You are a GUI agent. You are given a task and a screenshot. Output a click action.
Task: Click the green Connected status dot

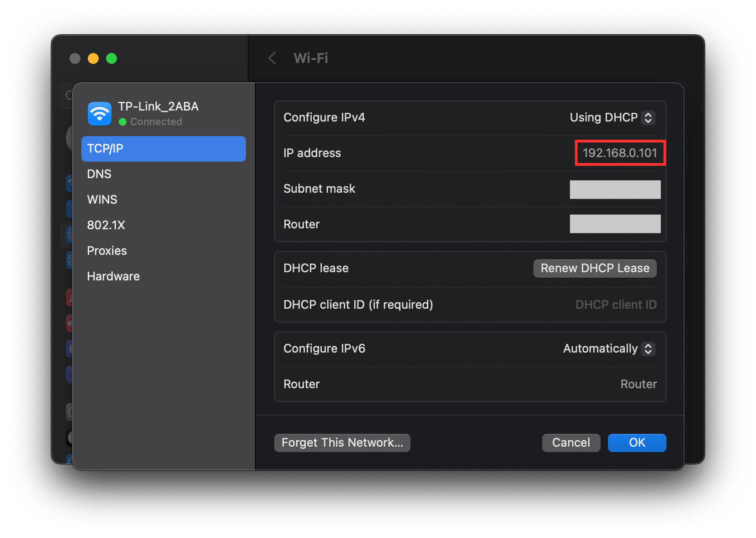(122, 122)
